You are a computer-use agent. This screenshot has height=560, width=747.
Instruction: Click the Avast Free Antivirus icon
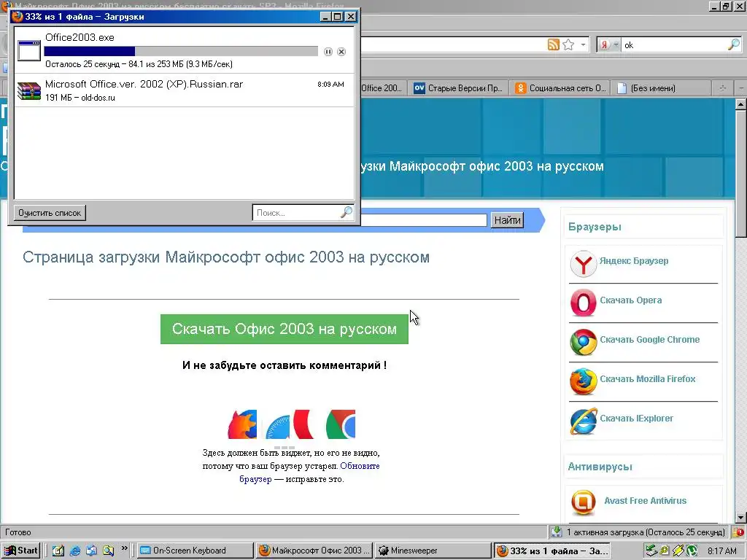click(x=583, y=503)
